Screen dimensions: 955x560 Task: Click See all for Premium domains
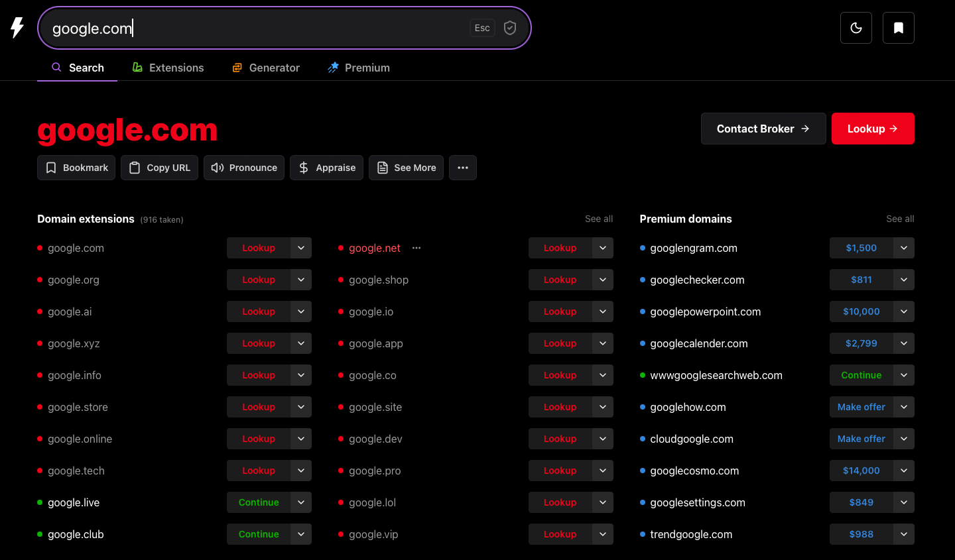tap(900, 219)
